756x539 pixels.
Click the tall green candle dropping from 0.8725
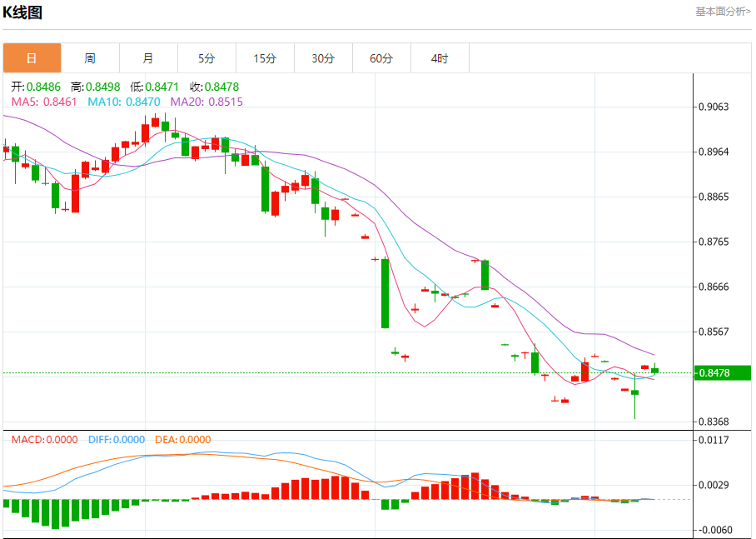(385, 293)
